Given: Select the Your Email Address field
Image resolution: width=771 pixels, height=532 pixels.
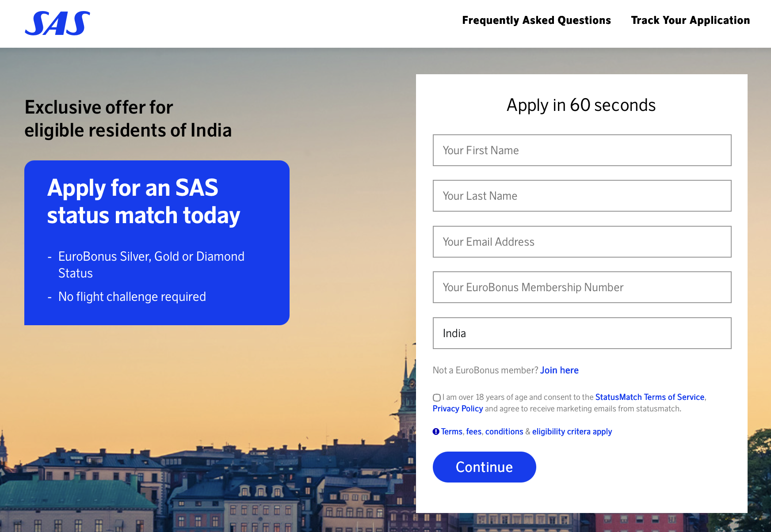Looking at the screenshot, I should coord(582,242).
